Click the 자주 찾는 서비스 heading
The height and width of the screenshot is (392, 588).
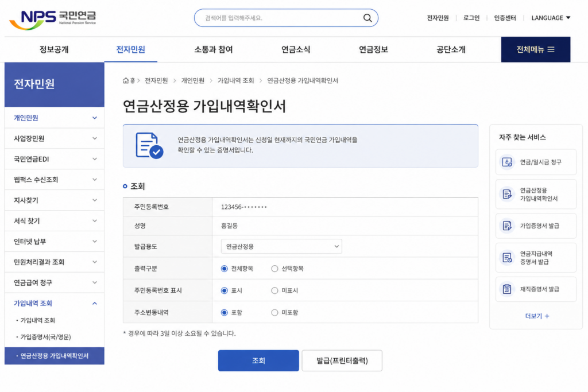coord(523,137)
